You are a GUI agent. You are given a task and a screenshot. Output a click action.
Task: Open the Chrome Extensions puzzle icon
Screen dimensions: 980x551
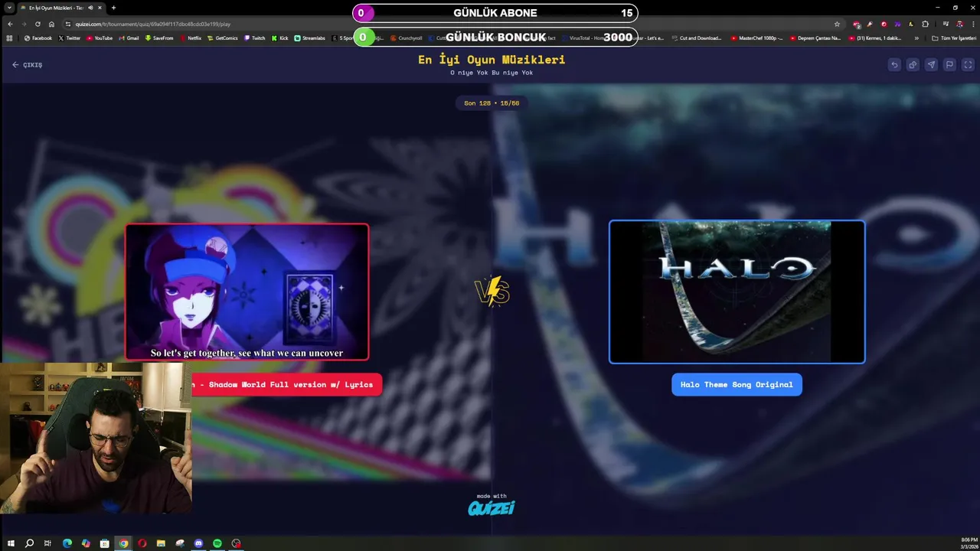coord(925,24)
